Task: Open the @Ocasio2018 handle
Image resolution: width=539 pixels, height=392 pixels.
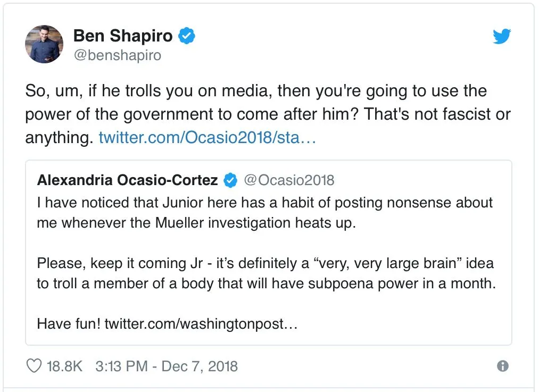Action: coord(289,180)
